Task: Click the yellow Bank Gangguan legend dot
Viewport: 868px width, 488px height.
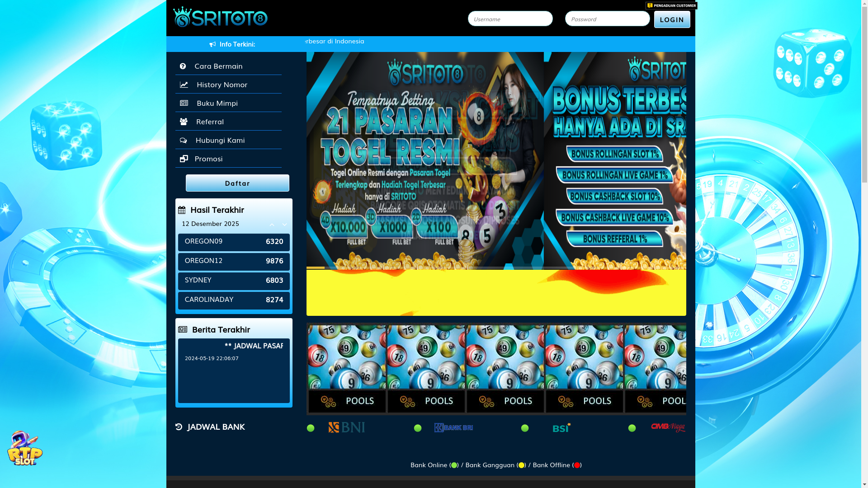Action: (521, 465)
